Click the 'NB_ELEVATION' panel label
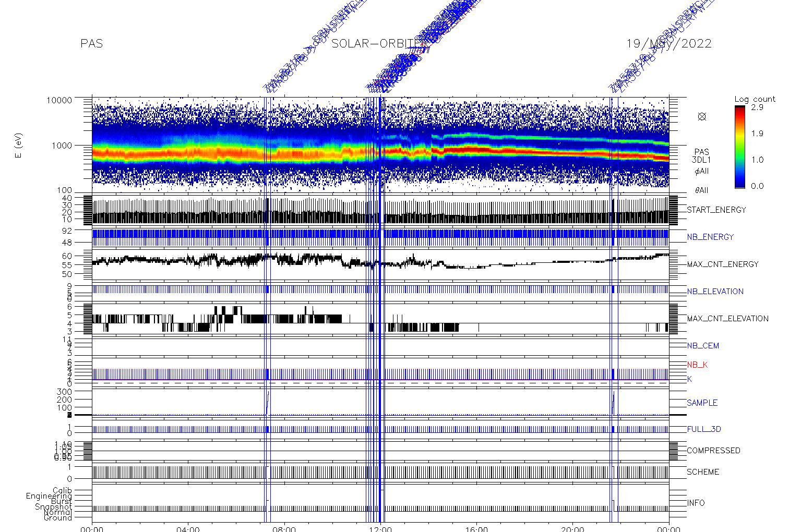 coord(715,292)
